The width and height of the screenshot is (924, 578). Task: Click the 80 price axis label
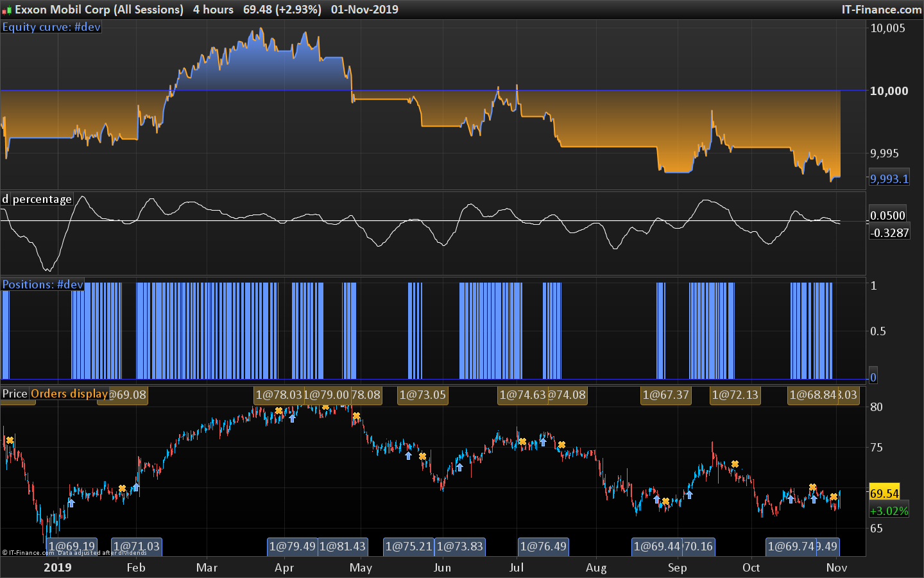click(x=877, y=407)
